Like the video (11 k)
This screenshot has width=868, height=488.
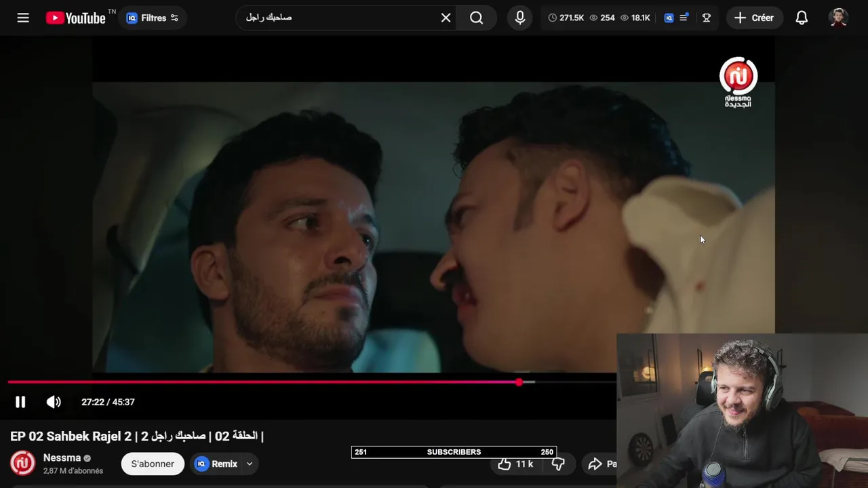pos(516,464)
